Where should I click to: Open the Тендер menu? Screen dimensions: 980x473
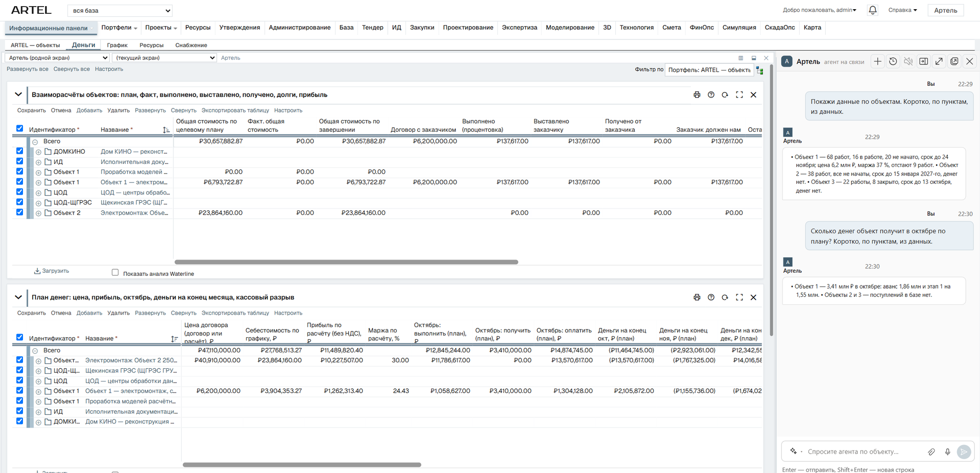[372, 28]
